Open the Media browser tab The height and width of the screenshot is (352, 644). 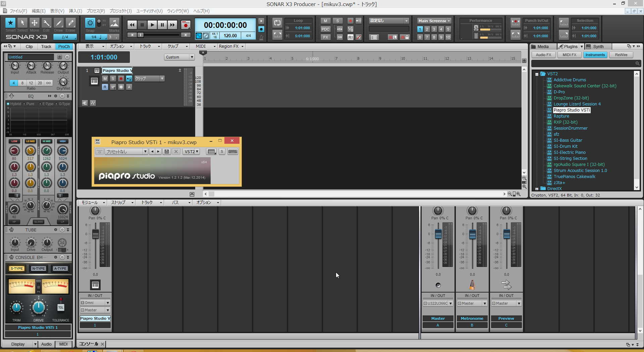point(543,47)
